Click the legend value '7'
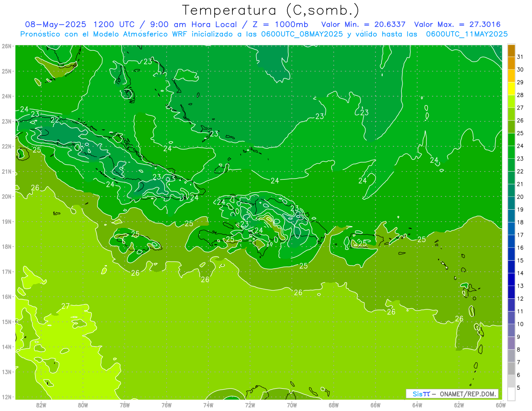 519,362
